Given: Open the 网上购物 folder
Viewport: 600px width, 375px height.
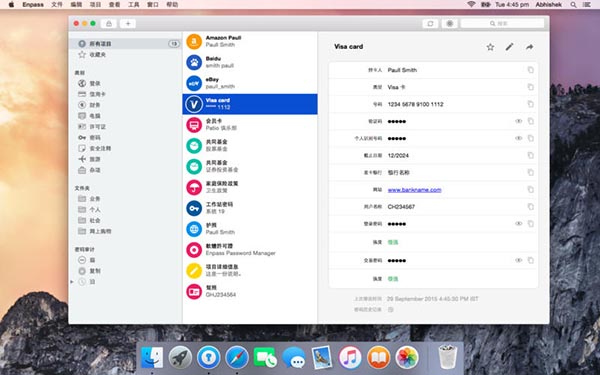Looking at the screenshot, I should [x=95, y=231].
